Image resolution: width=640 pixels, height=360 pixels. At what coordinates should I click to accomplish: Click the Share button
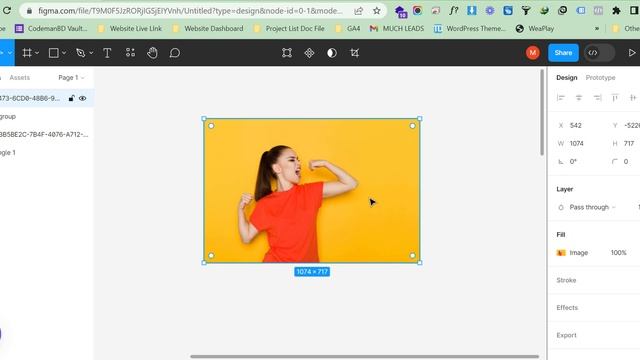point(563,53)
